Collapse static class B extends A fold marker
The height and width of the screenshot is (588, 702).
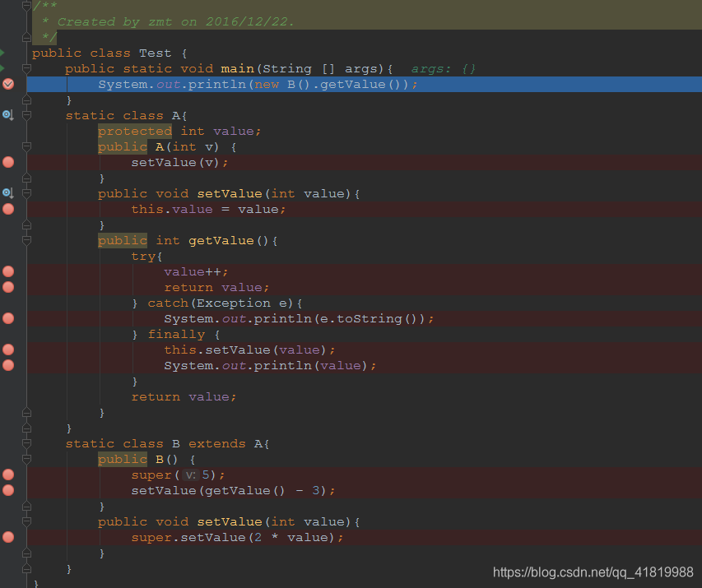[x=26, y=443]
